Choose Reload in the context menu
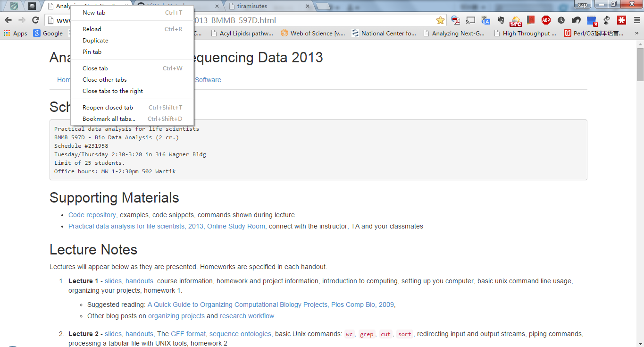This screenshot has width=644, height=347. (132, 29)
